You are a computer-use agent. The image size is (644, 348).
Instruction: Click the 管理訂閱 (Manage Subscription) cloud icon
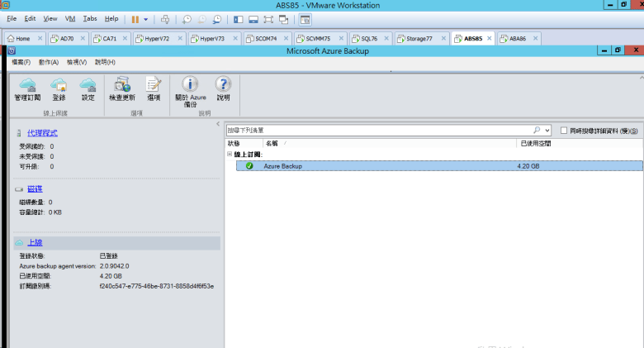[27, 84]
